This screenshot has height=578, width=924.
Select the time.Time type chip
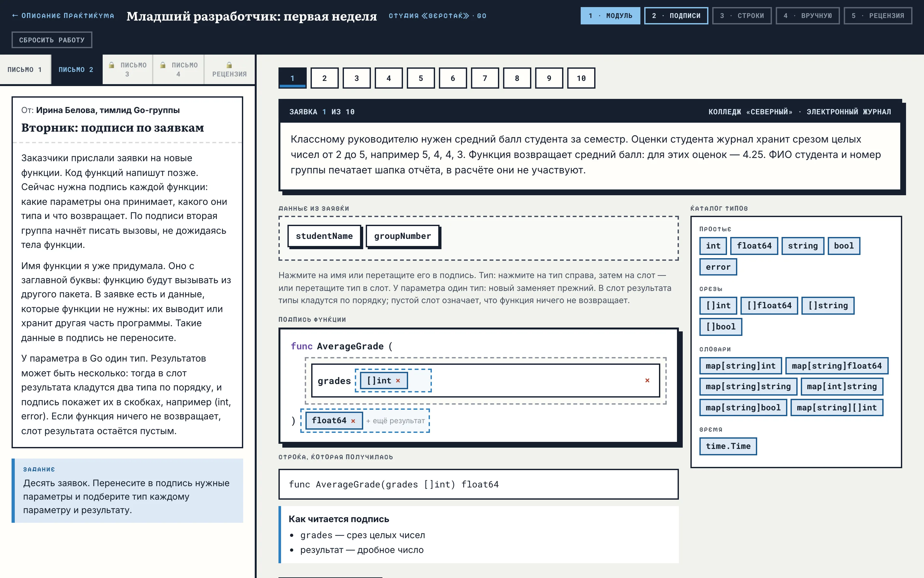click(728, 446)
